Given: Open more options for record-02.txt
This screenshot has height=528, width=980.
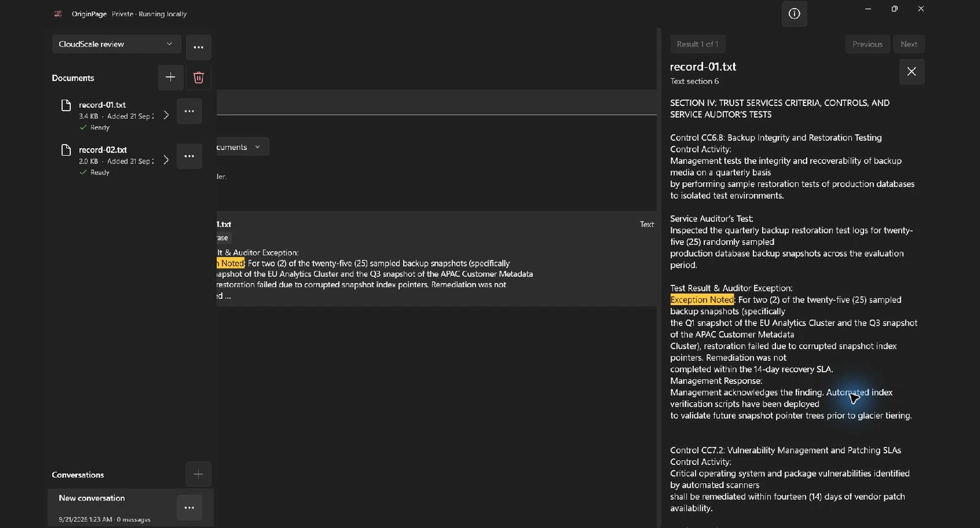Looking at the screenshot, I should tap(189, 156).
